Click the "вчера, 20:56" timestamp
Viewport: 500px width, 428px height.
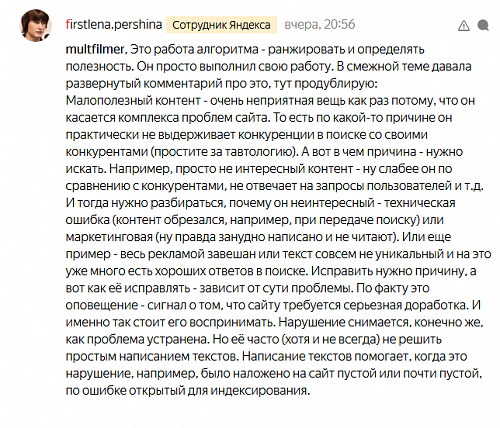pos(320,25)
